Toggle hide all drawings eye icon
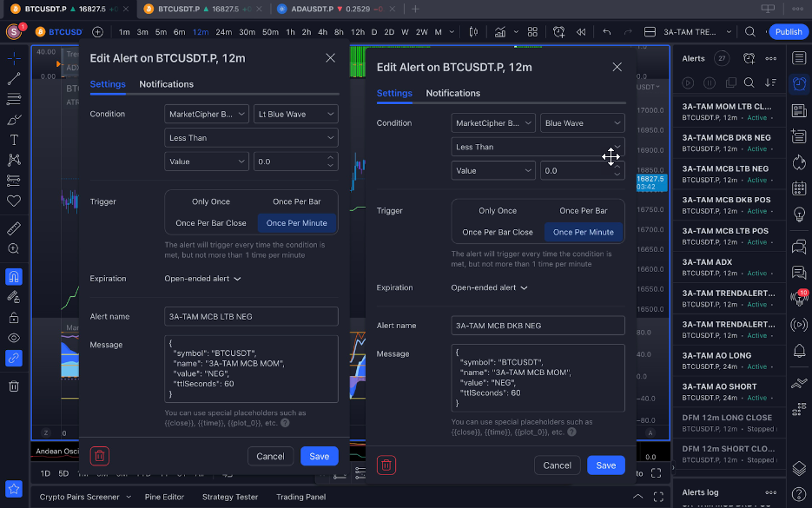The image size is (812, 508). [14, 338]
